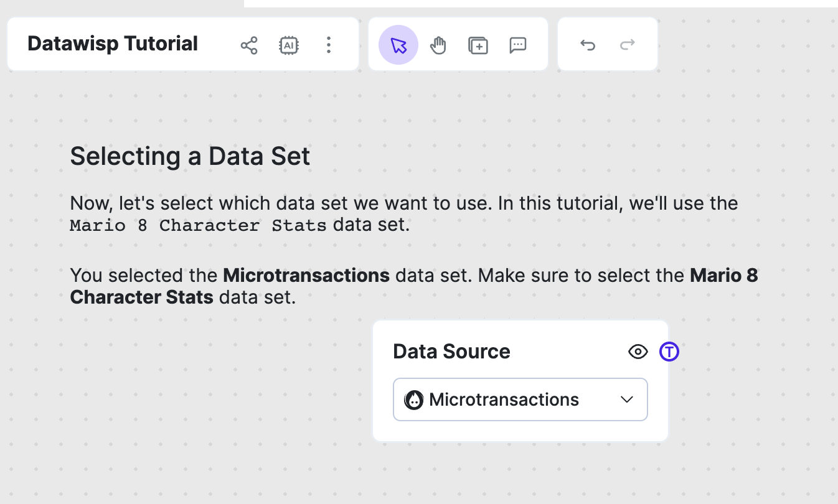Screen dimensions: 838x504
Task: Click the Data Source block title
Action: pos(451,352)
